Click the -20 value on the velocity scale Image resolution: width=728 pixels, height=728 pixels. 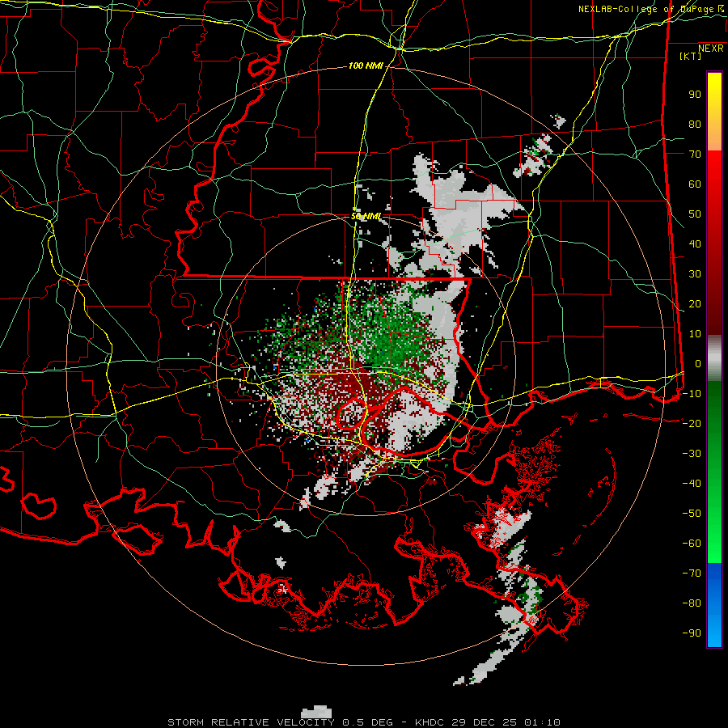692,423
